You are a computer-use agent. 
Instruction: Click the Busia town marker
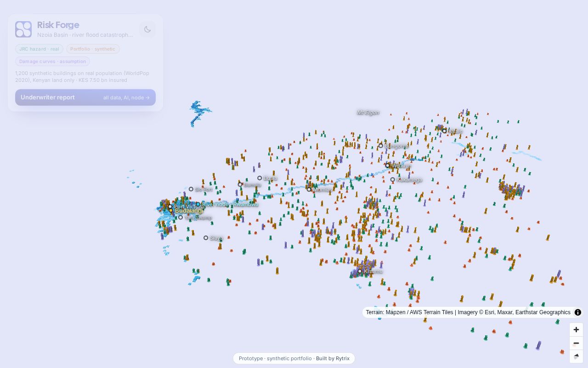[x=260, y=178]
